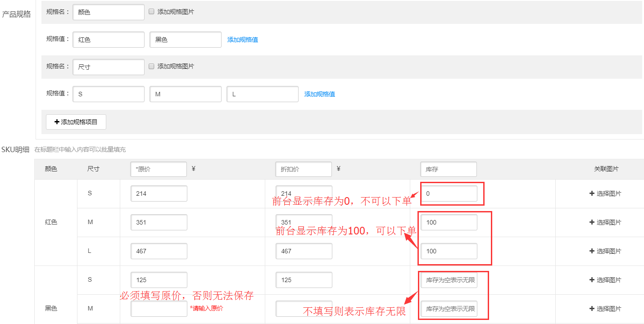
Task: Click the add specification item plus button
Action: pos(76,122)
